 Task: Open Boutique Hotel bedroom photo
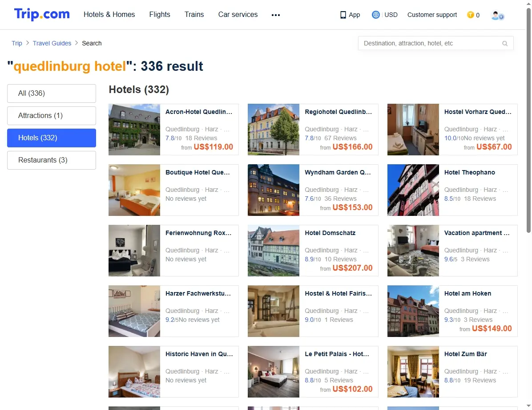pyautogui.click(x=134, y=190)
